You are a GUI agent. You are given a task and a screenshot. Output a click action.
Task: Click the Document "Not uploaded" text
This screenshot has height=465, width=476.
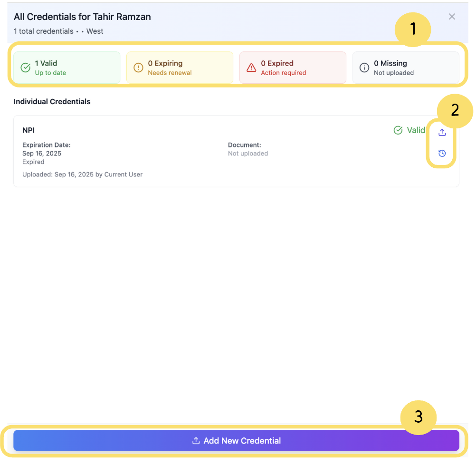pyautogui.click(x=248, y=154)
